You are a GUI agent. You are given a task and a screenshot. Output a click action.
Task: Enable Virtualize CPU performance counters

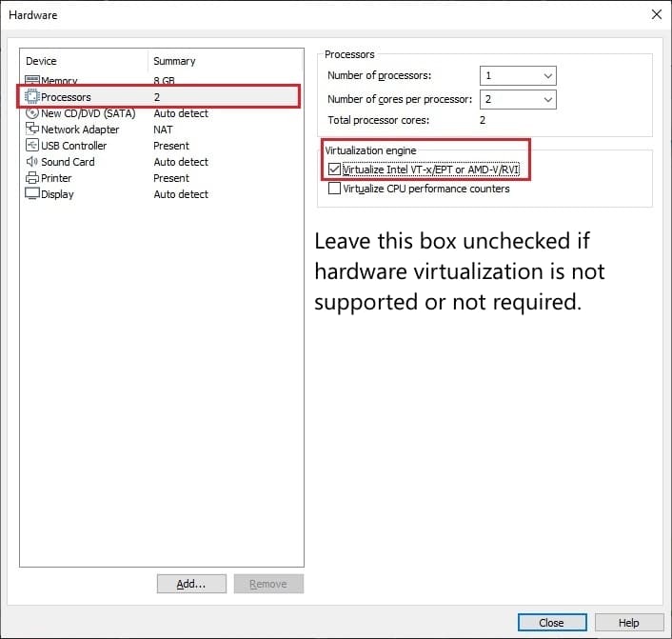[x=334, y=189]
